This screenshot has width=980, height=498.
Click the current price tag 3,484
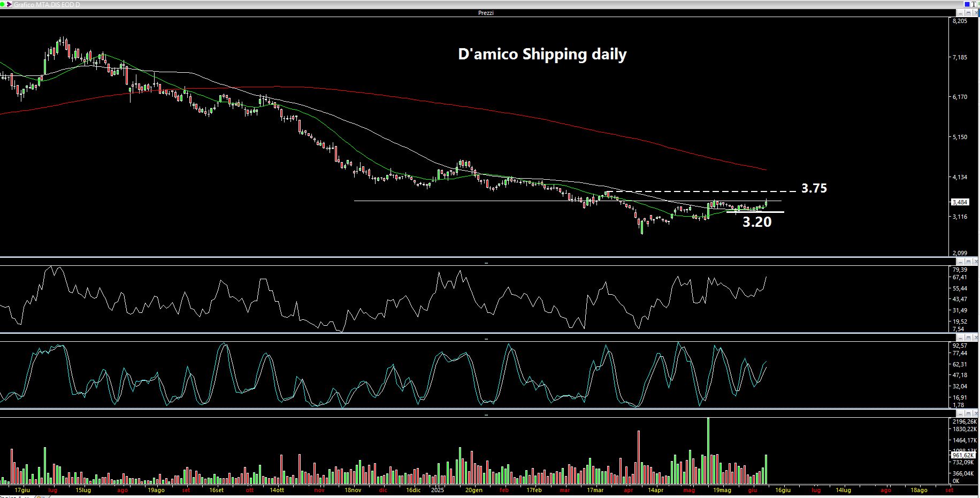pos(960,202)
